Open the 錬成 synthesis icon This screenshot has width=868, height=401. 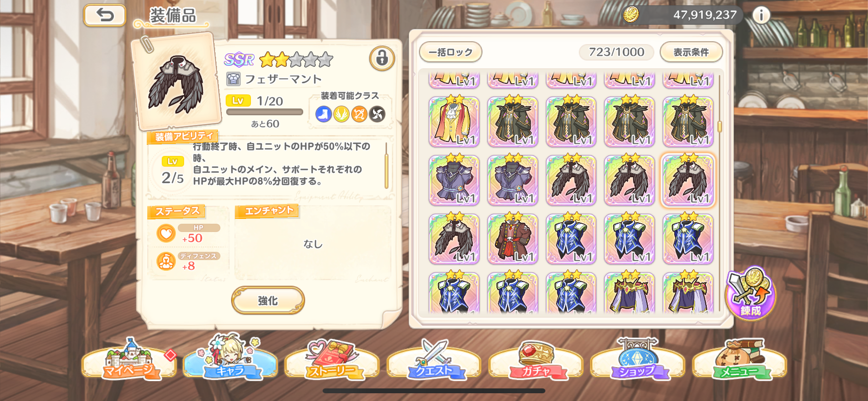[750, 293]
